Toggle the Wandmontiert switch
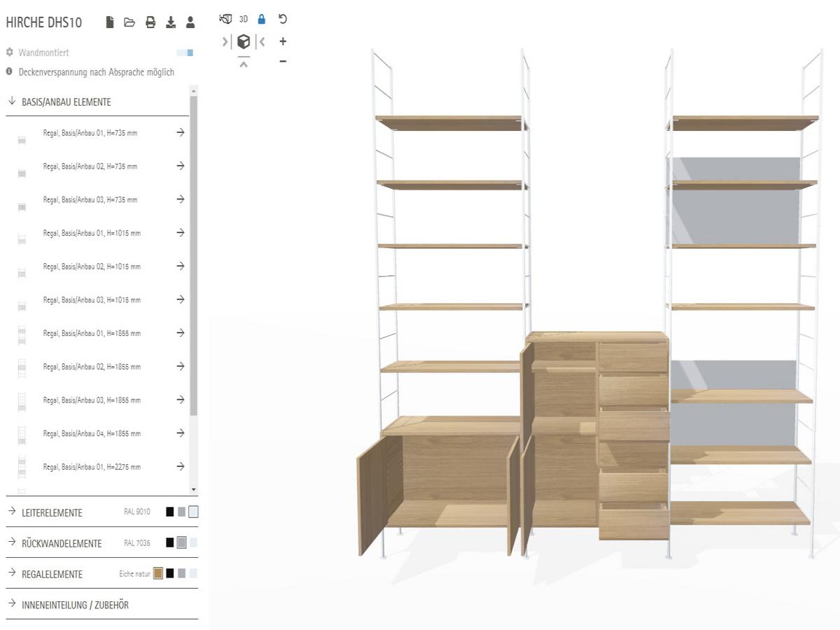 [185, 52]
